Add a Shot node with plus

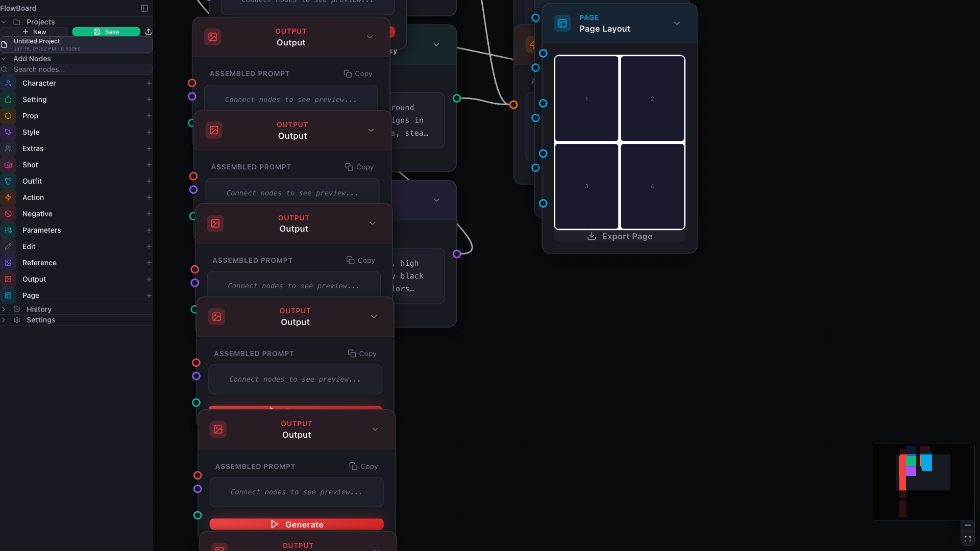click(x=149, y=165)
